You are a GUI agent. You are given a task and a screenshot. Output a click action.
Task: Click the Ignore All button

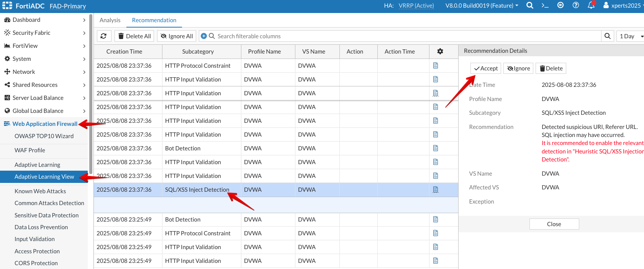click(177, 36)
